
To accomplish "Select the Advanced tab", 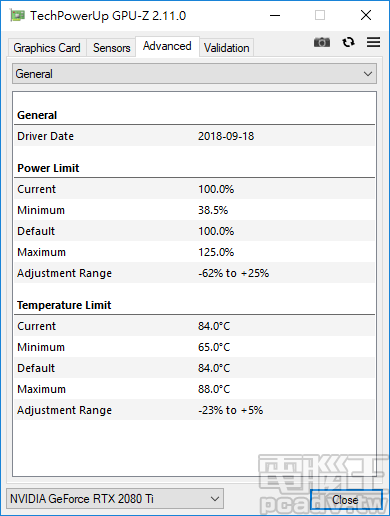I will [167, 46].
